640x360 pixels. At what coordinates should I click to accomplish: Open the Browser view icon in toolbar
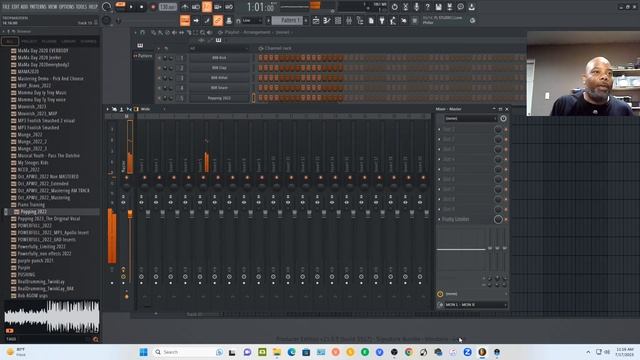[x=360, y=20]
